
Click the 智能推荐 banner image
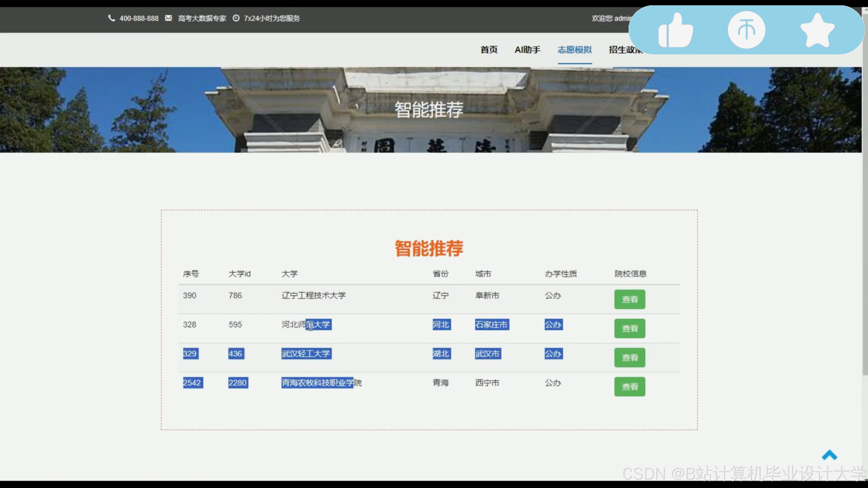click(429, 110)
